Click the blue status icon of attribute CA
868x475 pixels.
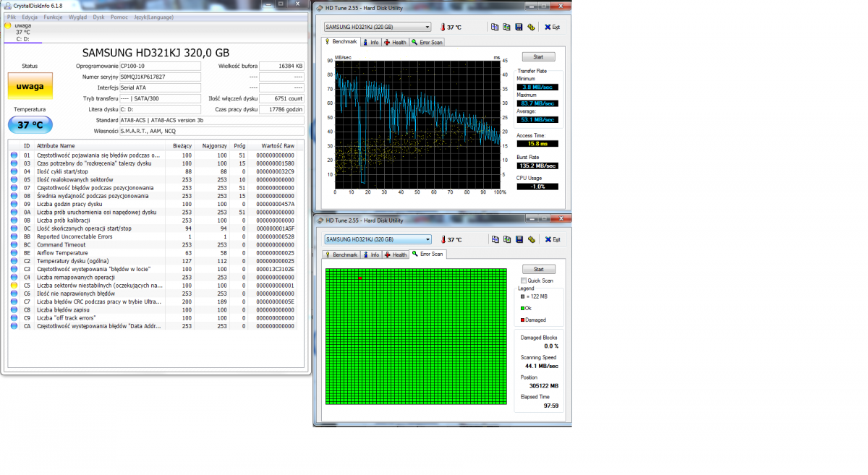(14, 326)
